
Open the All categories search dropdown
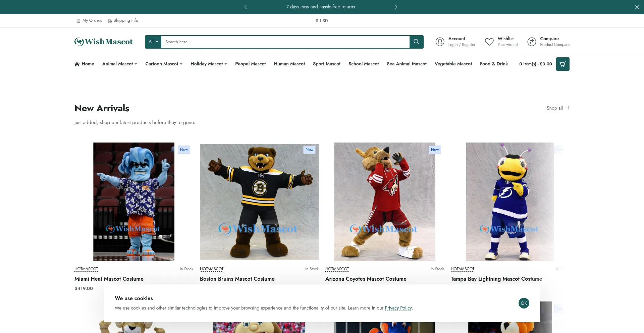(x=153, y=42)
